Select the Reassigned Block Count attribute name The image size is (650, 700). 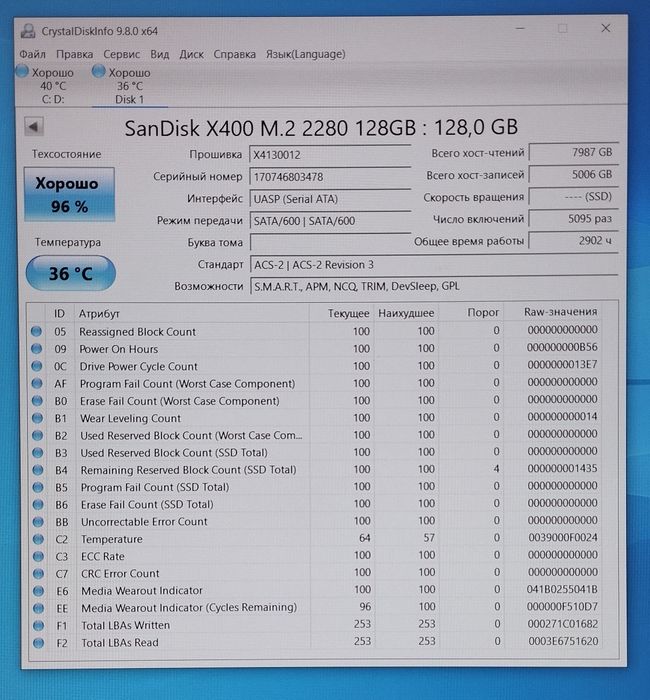138,332
